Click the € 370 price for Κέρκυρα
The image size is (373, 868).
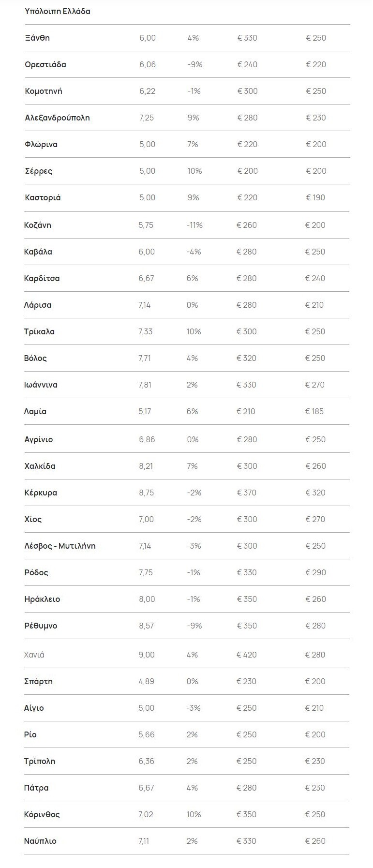[x=246, y=493]
